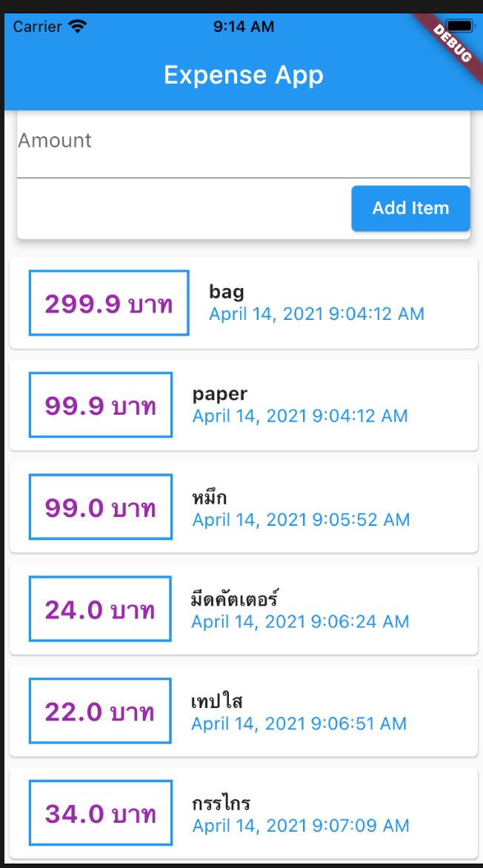Open the bag expense title
The height and width of the screenshot is (868, 483).
click(x=227, y=292)
